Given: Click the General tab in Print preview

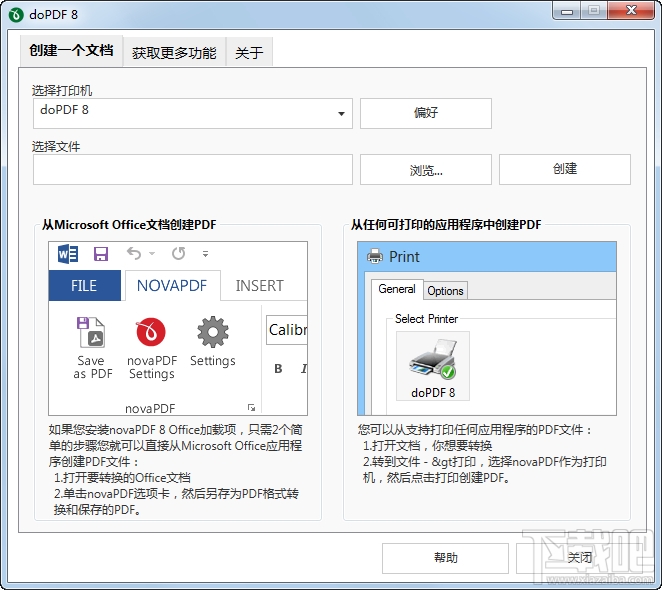Looking at the screenshot, I should (397, 289).
